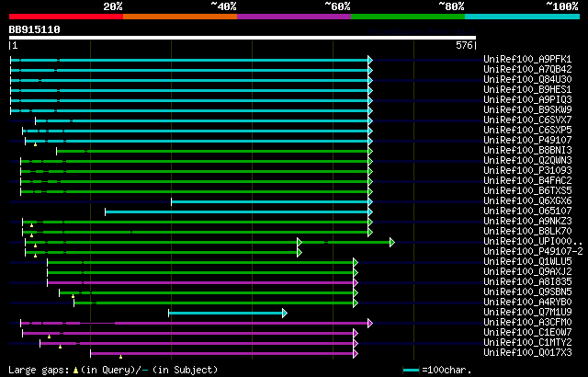The image size is (588, 377).
Task: Select the UniRef100_O65107 label
Action: click(x=527, y=211)
